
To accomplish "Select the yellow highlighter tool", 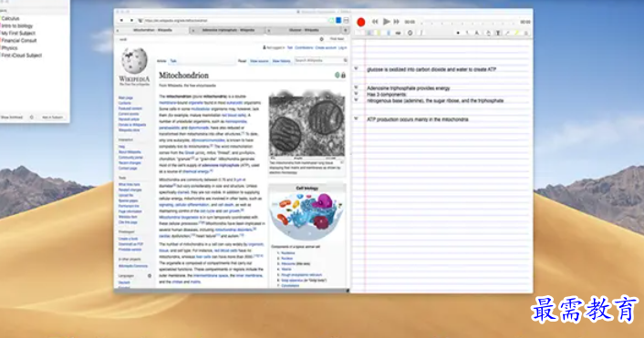I will (x=516, y=33).
